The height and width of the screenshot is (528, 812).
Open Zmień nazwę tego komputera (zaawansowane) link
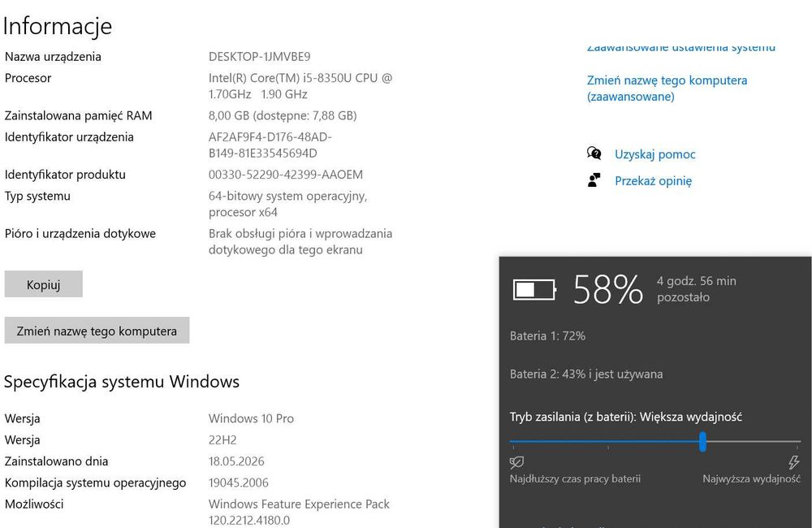(x=667, y=88)
